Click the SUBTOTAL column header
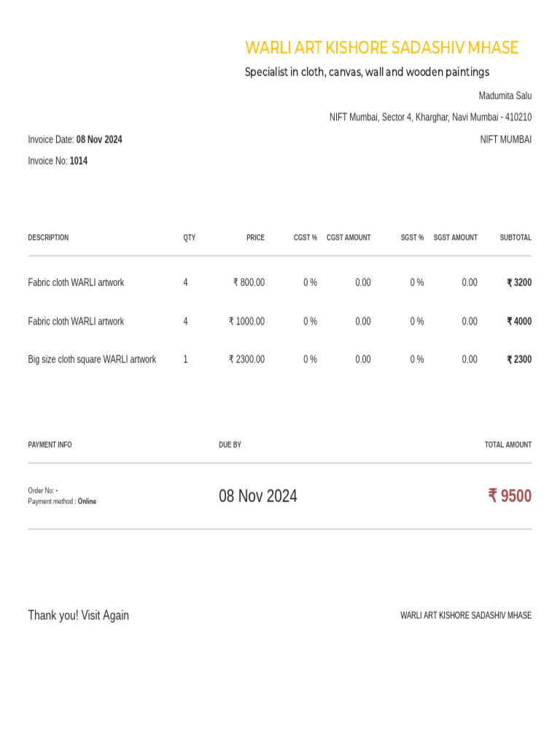This screenshot has width=560, height=747. [x=516, y=237]
